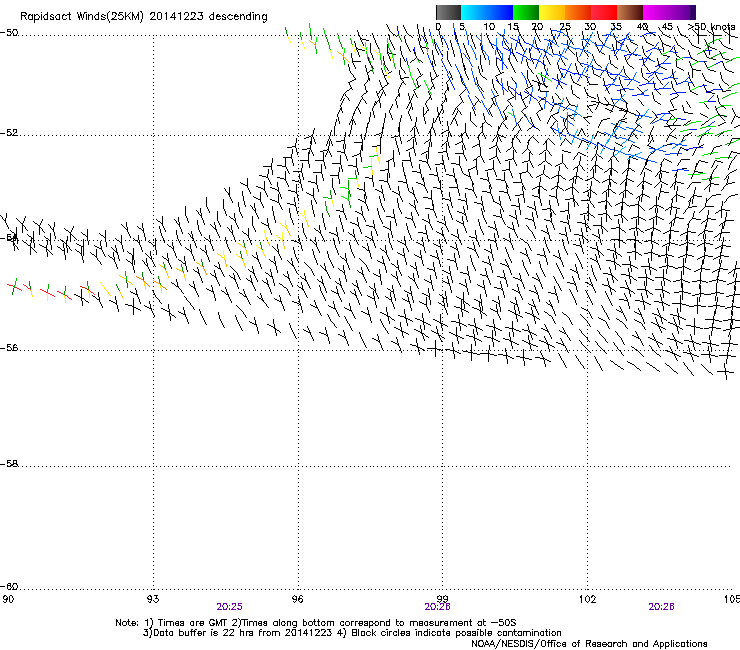Viewport: 740px width, 650px height.
Task: Click the '96' longitude axis label
Action: click(x=297, y=599)
